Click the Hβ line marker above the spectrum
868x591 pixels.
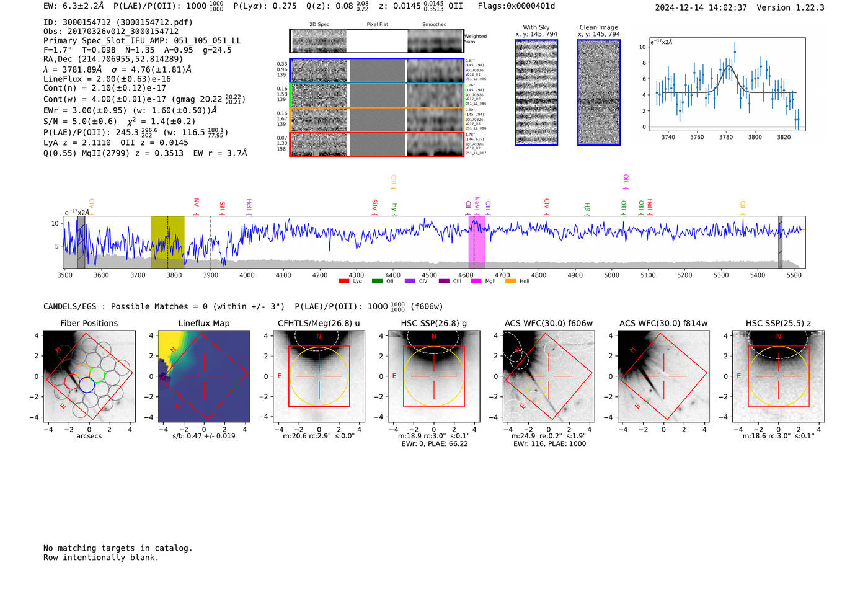point(587,208)
